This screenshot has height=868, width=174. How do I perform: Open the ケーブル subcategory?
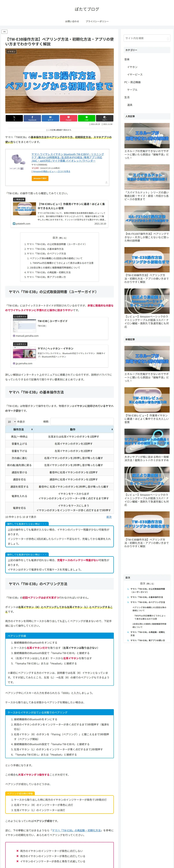click(132, 90)
